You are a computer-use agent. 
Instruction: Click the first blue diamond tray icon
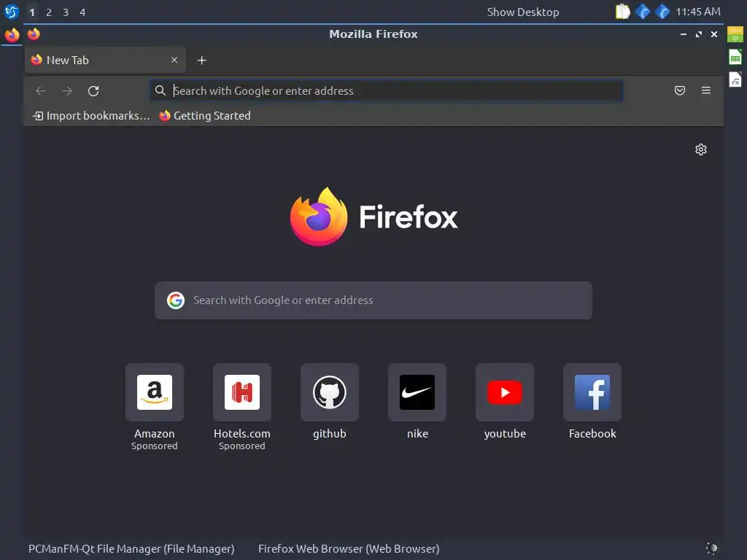click(642, 12)
